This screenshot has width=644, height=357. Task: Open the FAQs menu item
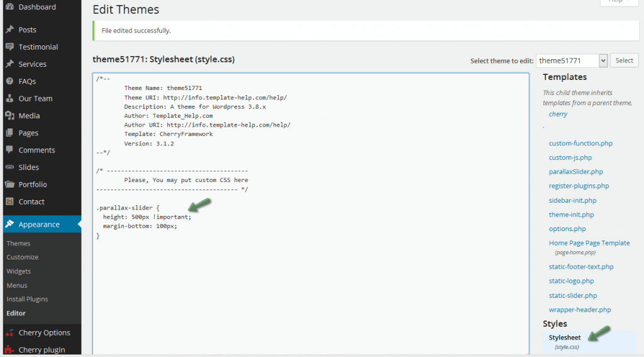[27, 81]
